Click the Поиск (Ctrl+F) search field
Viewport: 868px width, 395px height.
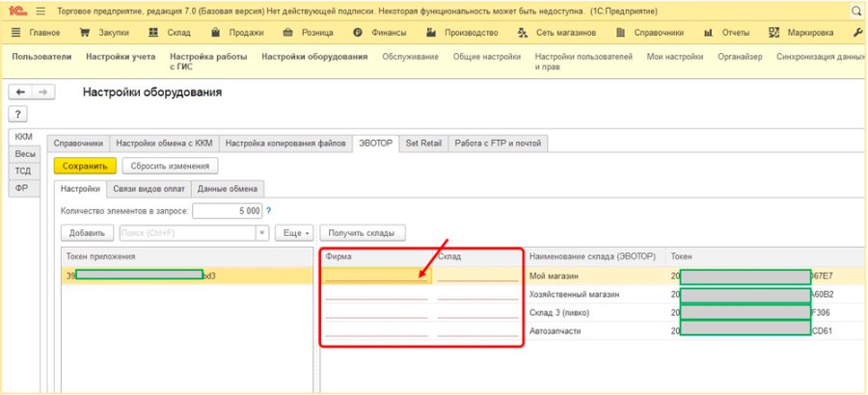(x=188, y=233)
